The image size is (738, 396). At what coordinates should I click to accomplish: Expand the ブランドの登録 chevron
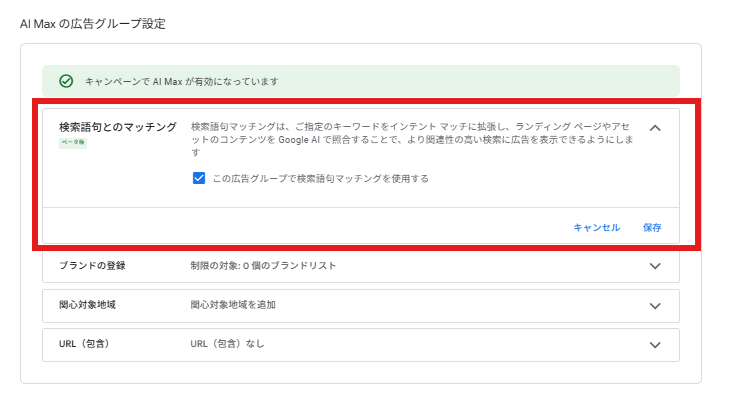(655, 266)
